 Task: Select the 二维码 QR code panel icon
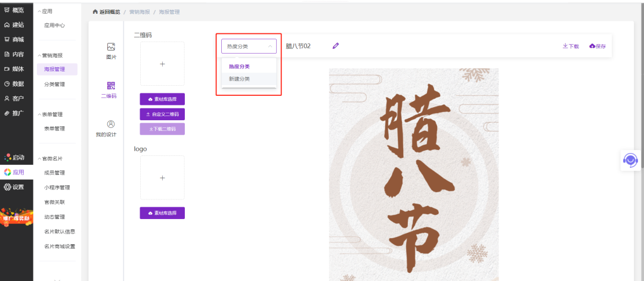(110, 86)
